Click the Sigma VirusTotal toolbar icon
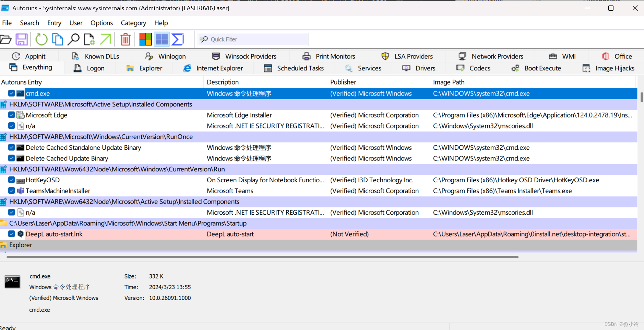 178,39
